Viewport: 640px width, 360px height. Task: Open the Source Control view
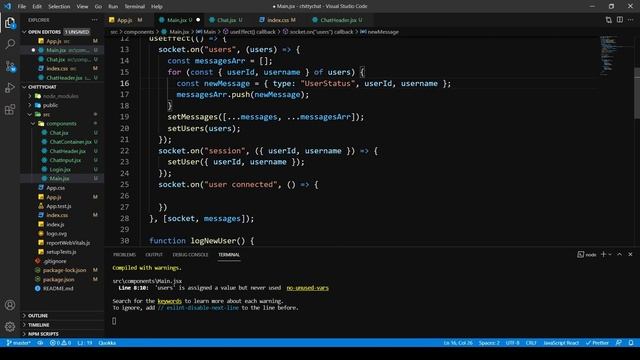pyautogui.click(x=10, y=66)
